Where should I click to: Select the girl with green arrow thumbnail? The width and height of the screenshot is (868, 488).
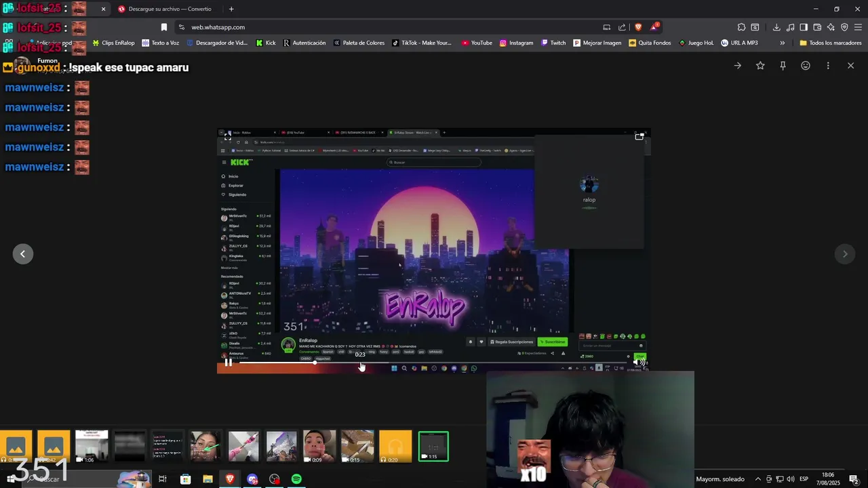click(205, 446)
